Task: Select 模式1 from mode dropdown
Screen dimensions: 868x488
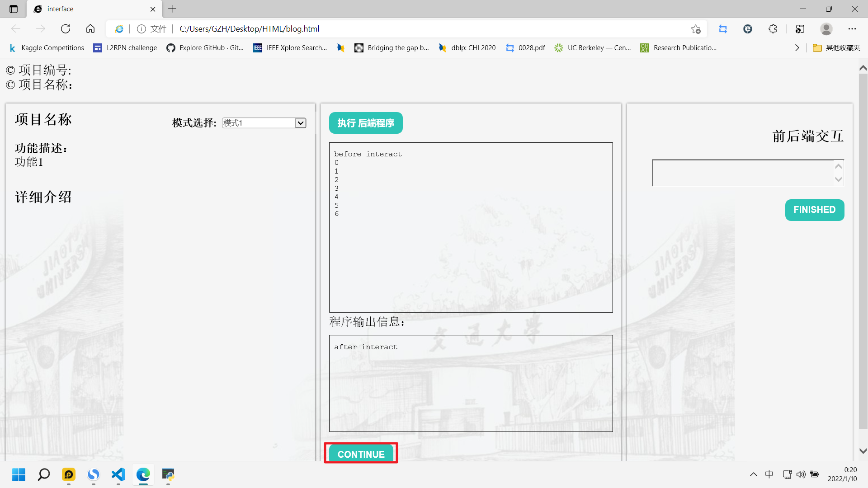Action: click(x=263, y=123)
